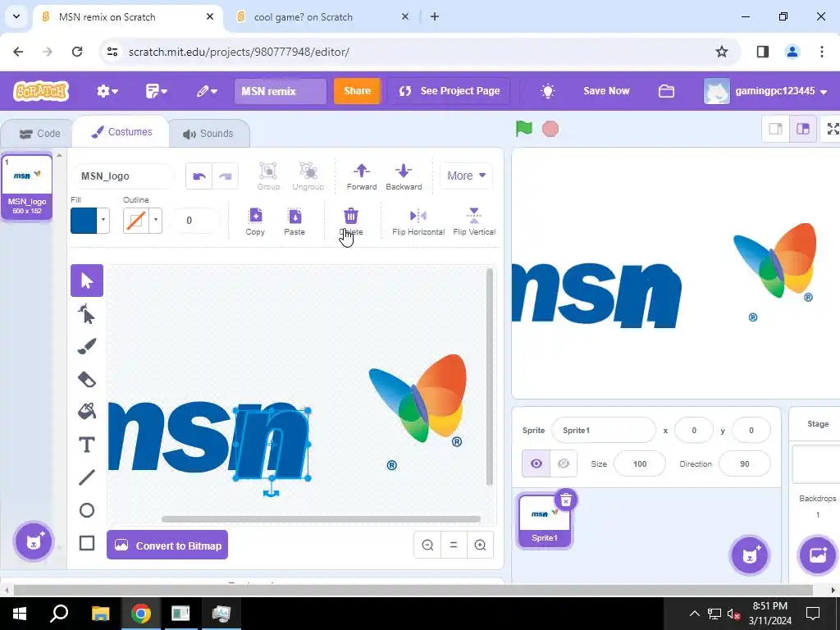Zoom out the costume canvas
The width and height of the screenshot is (840, 630).
tap(427, 545)
